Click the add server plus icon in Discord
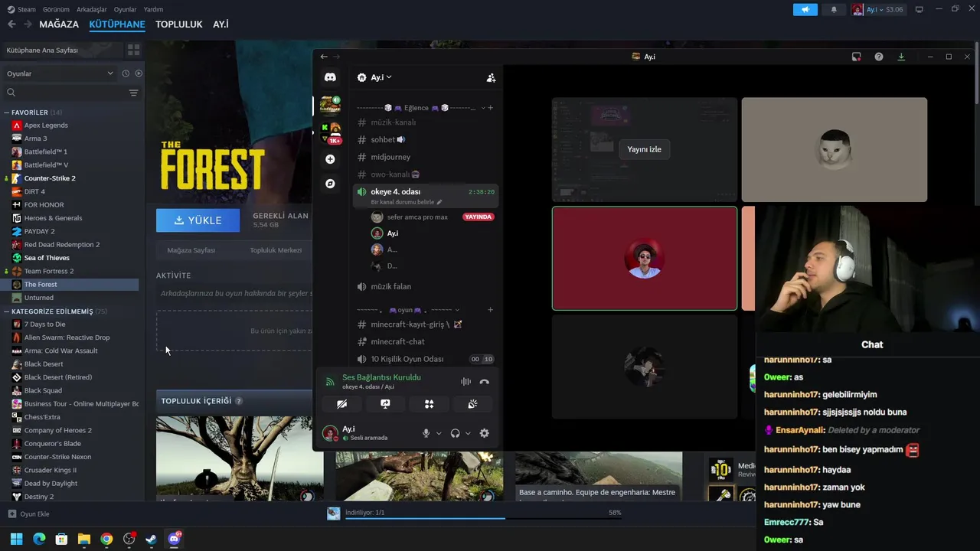 (x=330, y=159)
